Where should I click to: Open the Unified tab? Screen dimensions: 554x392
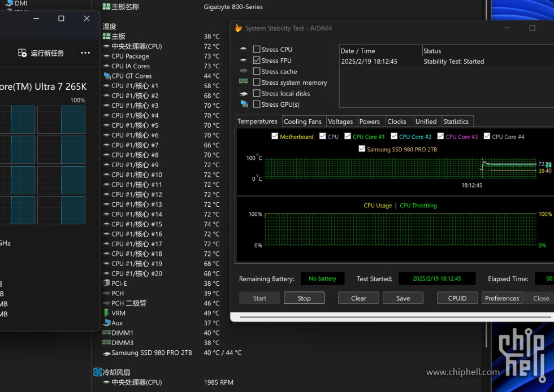point(426,121)
